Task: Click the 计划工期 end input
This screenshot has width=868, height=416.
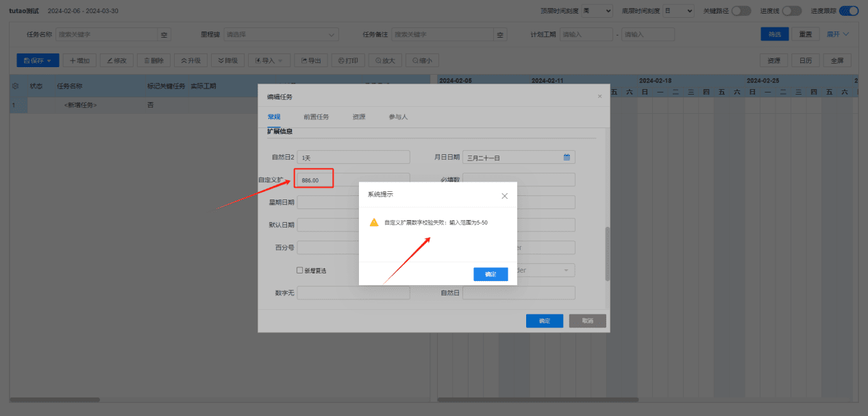Action: 648,34
